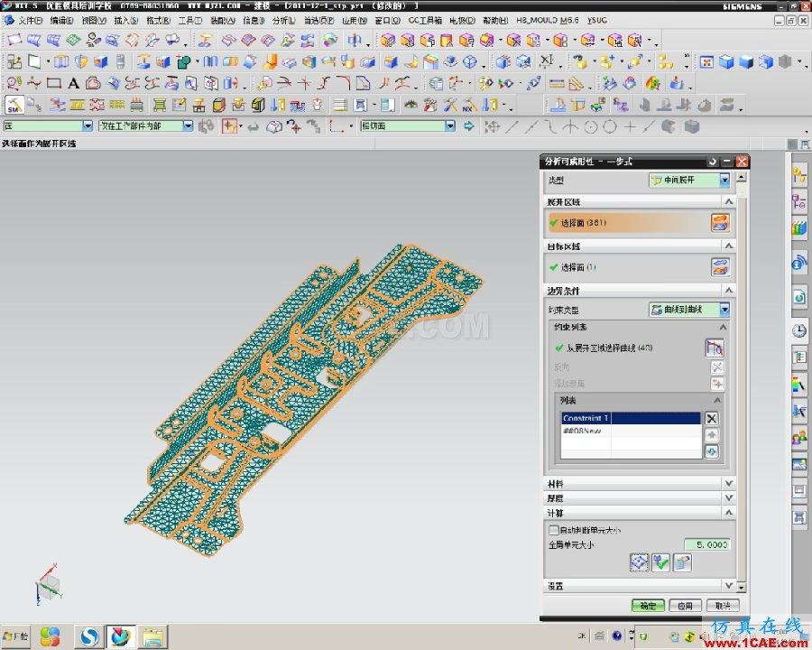Collapse the 展开区域 section

coord(729,201)
